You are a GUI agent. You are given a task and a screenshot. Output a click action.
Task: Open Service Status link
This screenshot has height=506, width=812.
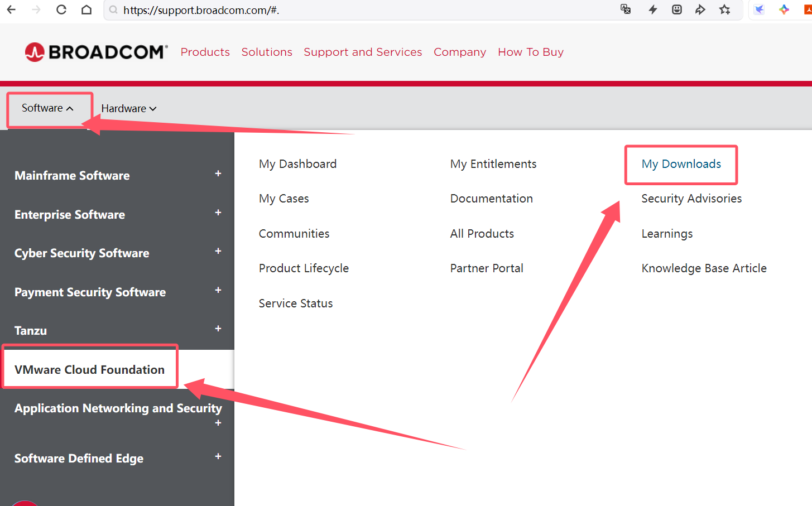pyautogui.click(x=296, y=303)
